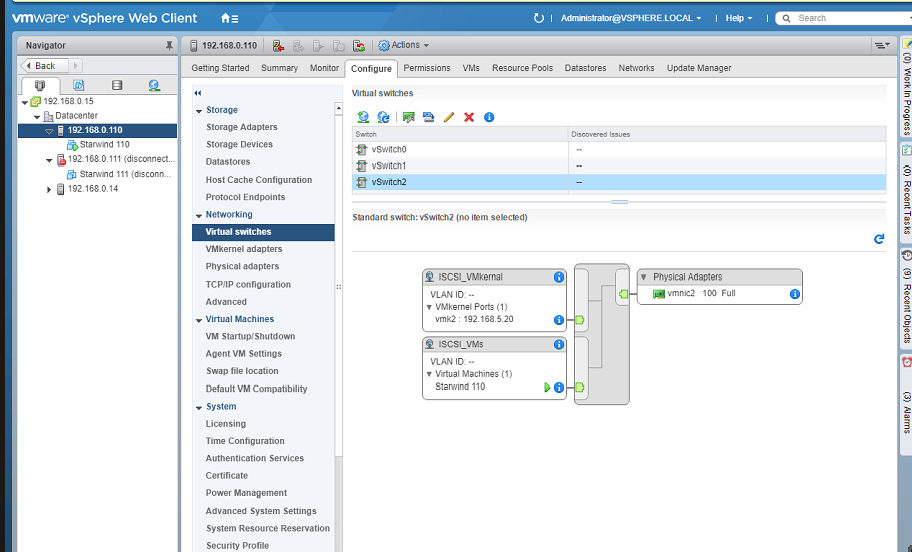Switch to the Update Manager tab
Screen dimensions: 912x552
pyautogui.click(x=699, y=68)
